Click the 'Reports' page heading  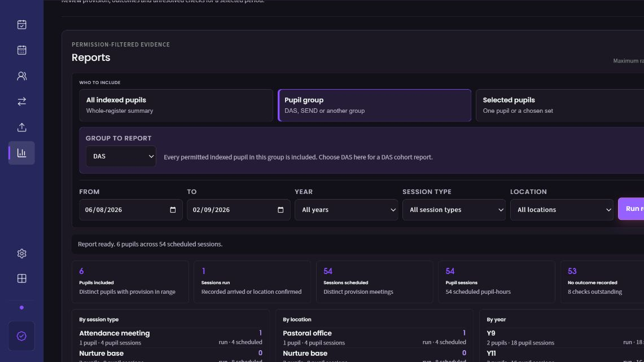pyautogui.click(x=91, y=58)
